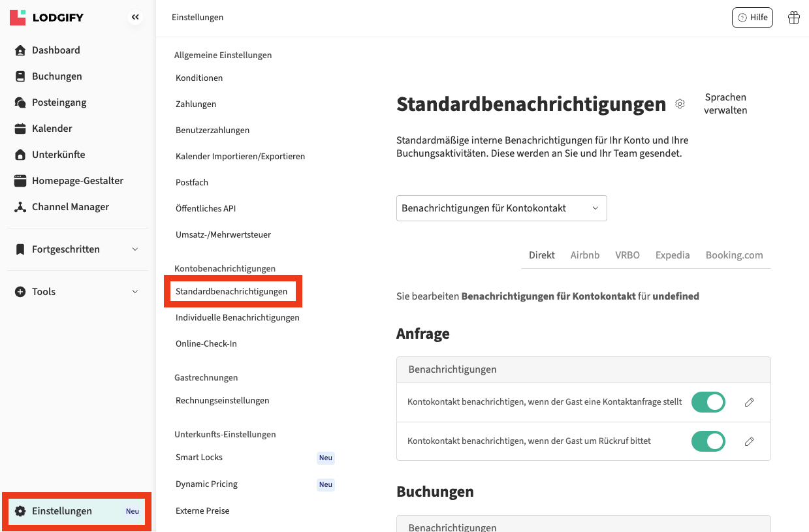
Task: Click the Lodgify logo
Action: click(x=47, y=18)
